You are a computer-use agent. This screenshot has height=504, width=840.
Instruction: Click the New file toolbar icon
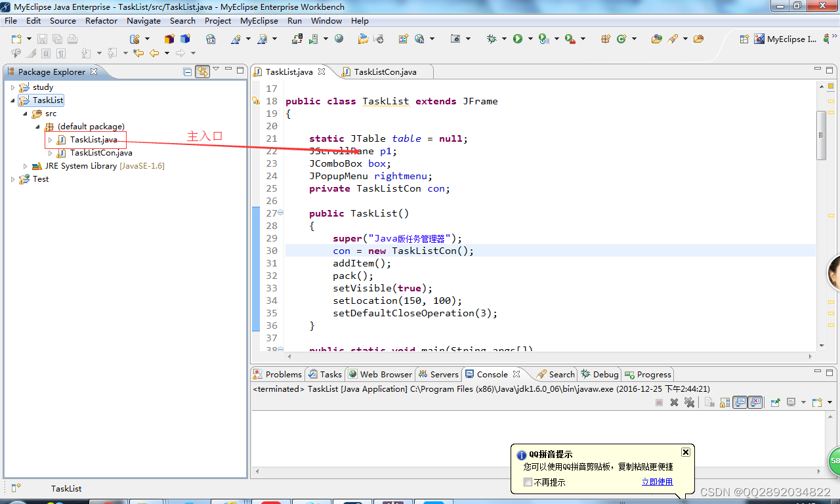[16, 39]
